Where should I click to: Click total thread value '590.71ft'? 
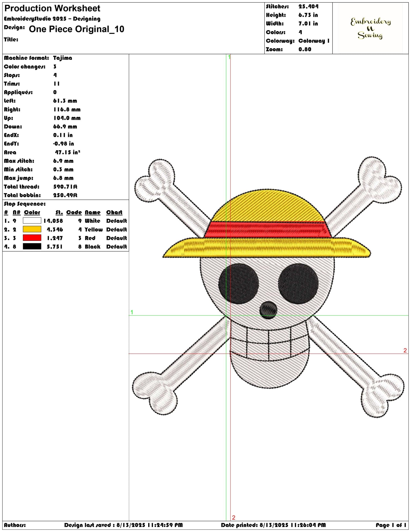coord(65,187)
